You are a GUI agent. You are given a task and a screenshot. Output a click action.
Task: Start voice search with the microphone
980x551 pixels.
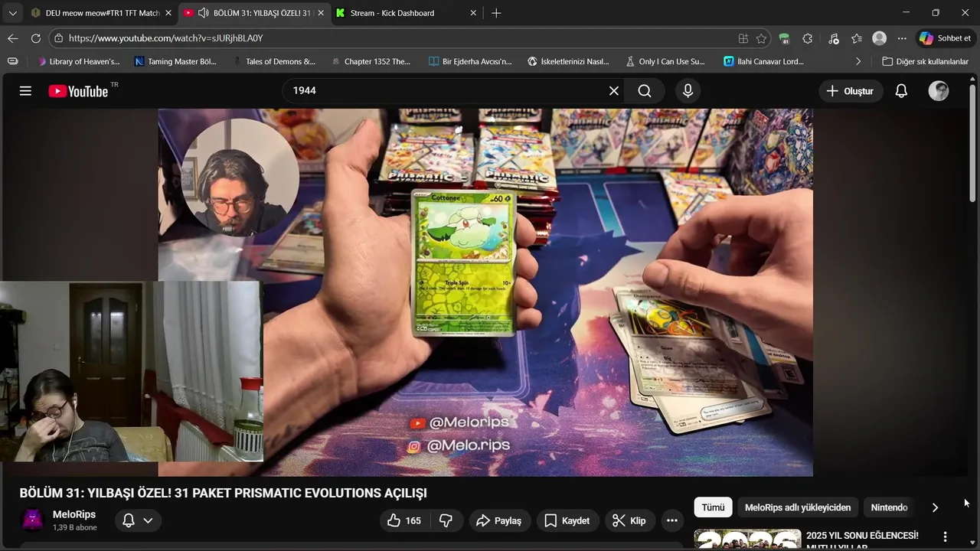click(688, 91)
